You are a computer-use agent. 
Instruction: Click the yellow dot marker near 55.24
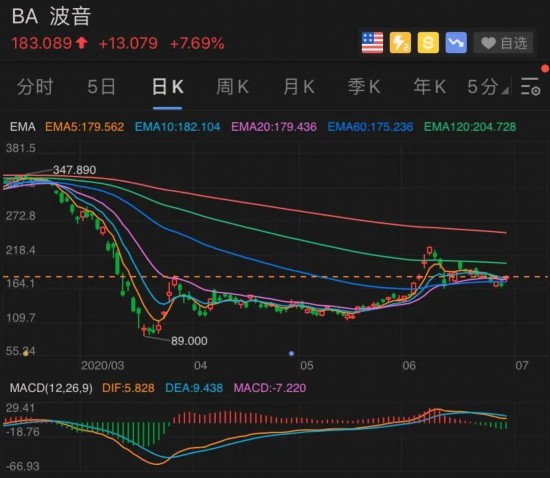pyautogui.click(x=25, y=353)
